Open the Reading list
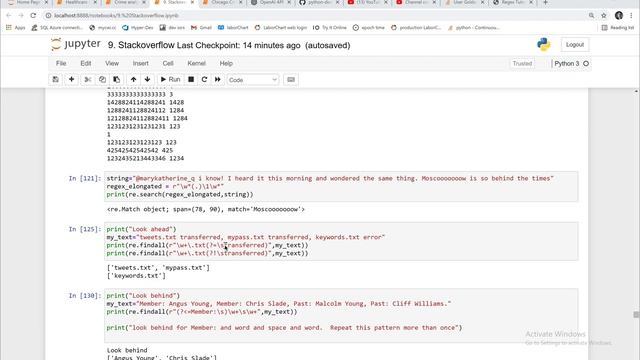 [x=618, y=28]
